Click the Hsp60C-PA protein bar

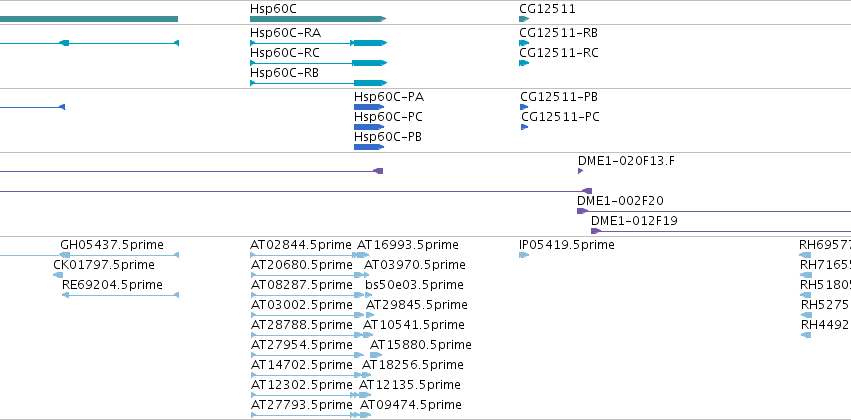click(x=369, y=107)
